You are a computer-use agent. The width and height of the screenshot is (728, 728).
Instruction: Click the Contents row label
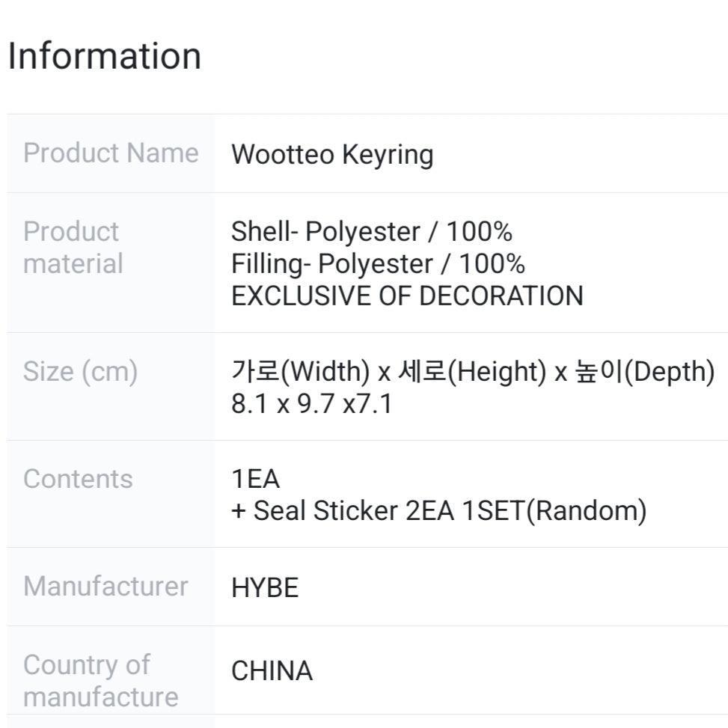pyautogui.click(x=78, y=479)
